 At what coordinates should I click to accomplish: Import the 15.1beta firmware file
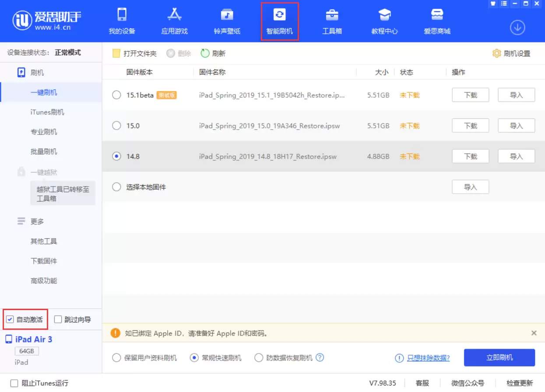pos(517,95)
